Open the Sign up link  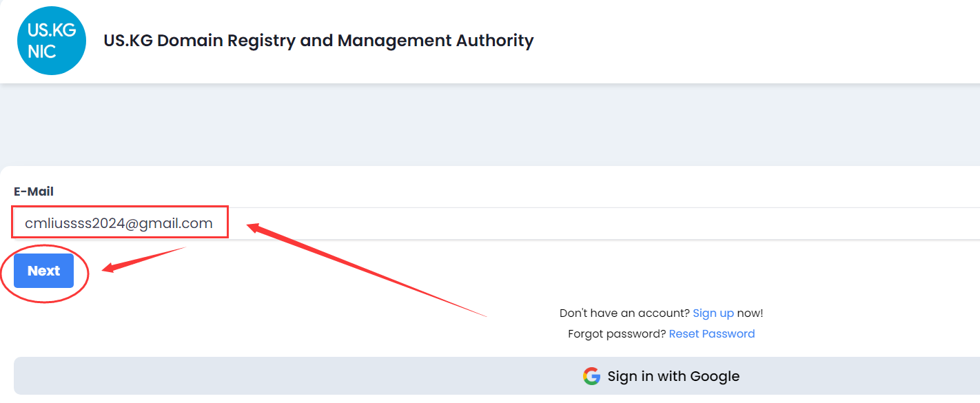713,313
